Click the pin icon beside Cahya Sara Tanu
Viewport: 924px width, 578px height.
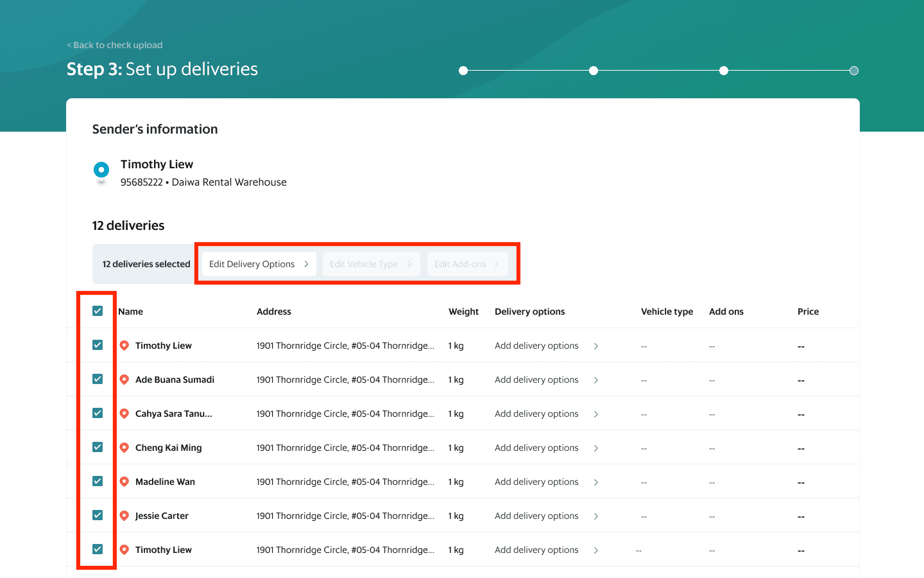tap(124, 414)
